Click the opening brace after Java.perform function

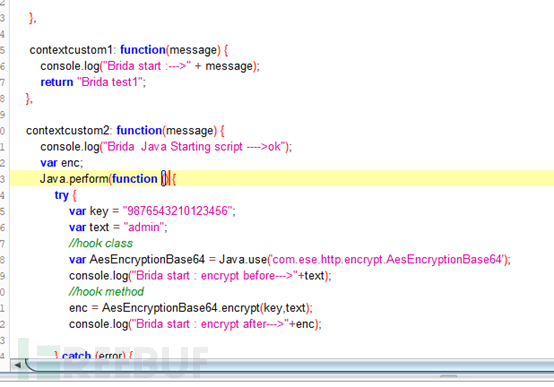pos(173,179)
